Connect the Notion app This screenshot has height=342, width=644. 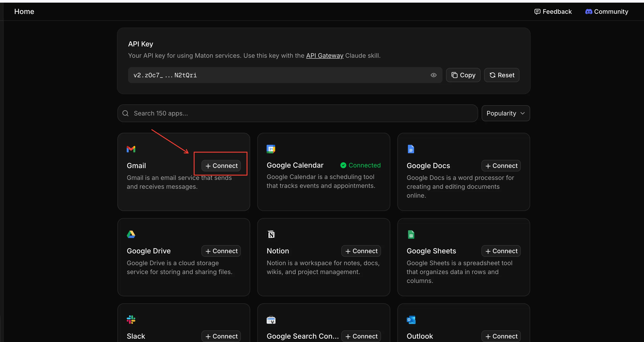pos(361,251)
